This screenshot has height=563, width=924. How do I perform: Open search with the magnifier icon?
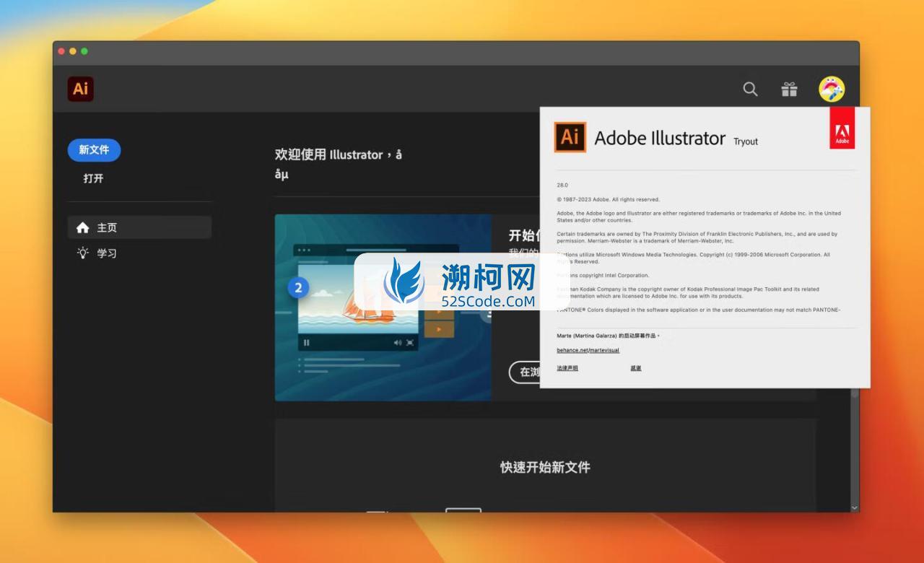pyautogui.click(x=751, y=89)
